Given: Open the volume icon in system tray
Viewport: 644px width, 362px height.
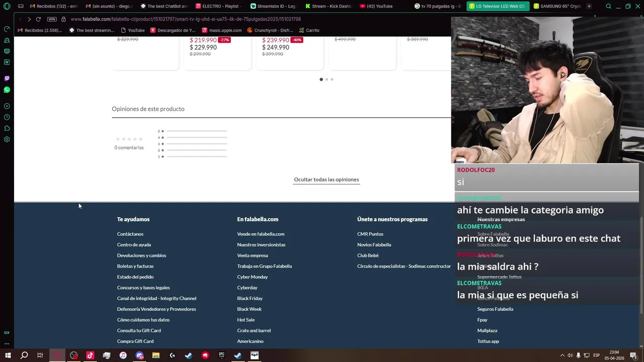Looking at the screenshot, I should pos(570,355).
